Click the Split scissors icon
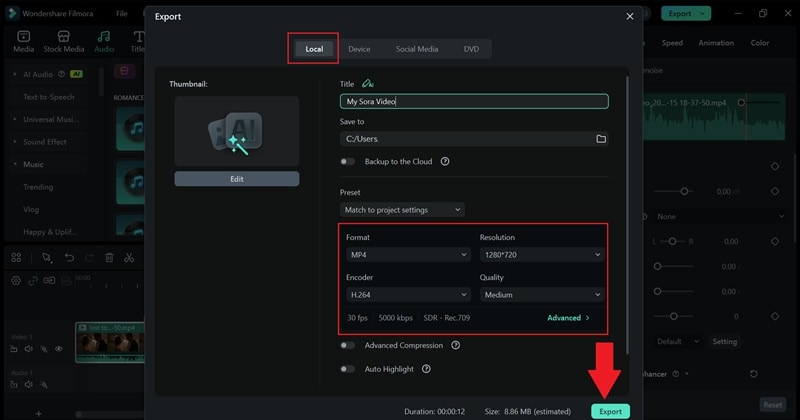 coord(129,258)
